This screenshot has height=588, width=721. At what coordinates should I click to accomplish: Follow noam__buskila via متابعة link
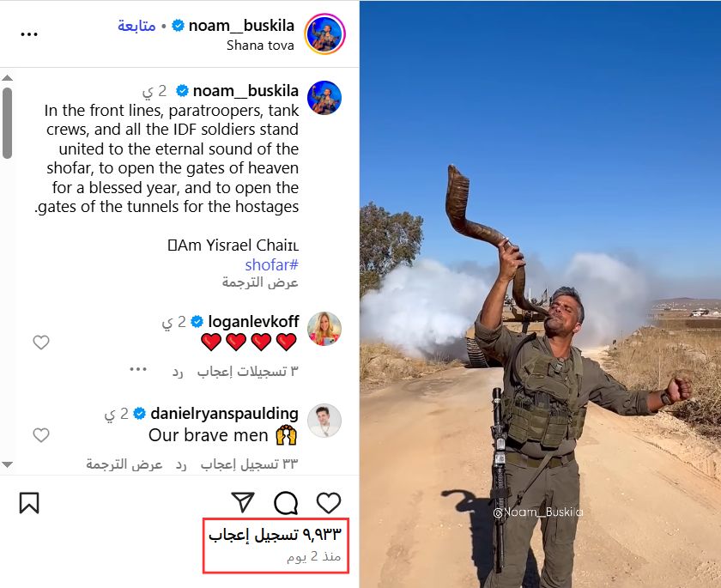click(x=136, y=26)
